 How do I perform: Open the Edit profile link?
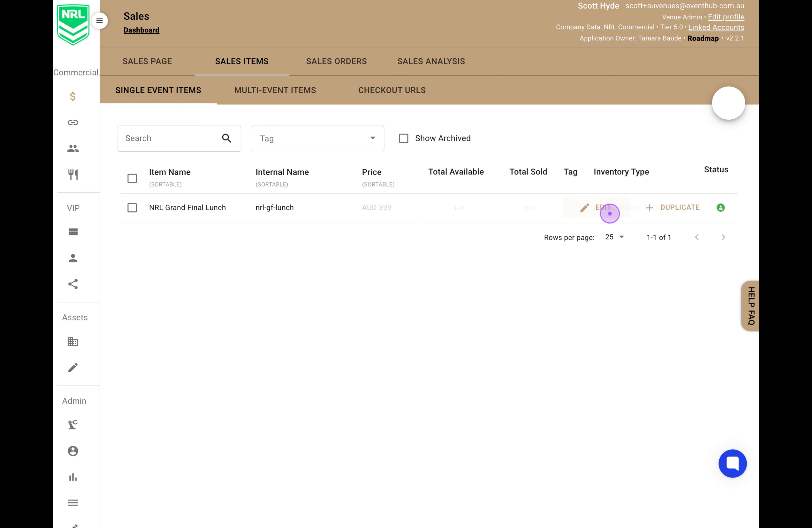(x=726, y=17)
